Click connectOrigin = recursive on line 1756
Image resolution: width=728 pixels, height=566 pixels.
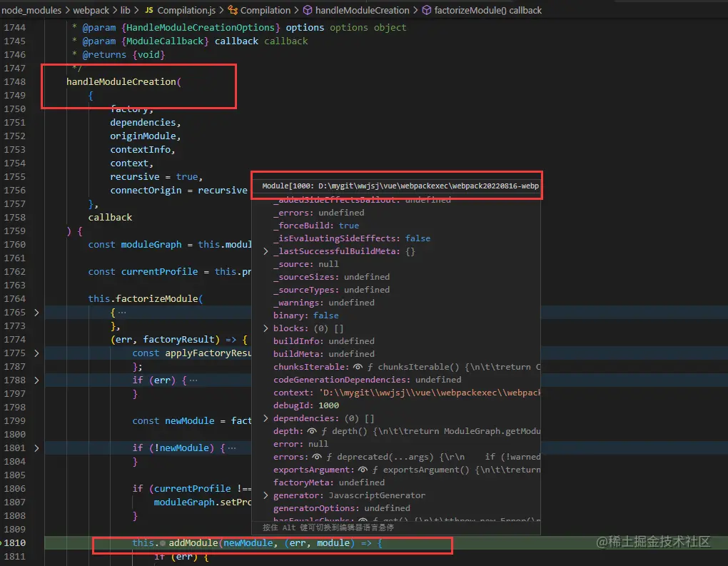click(178, 191)
